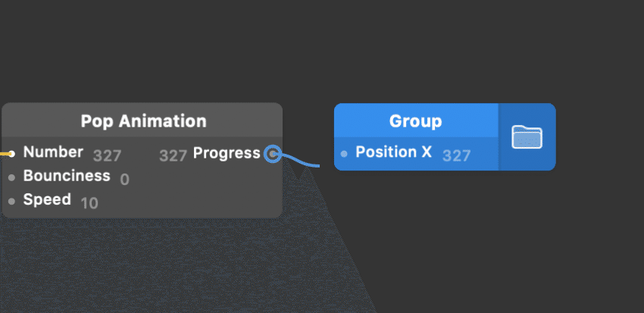Image resolution: width=644 pixels, height=313 pixels.
Task: Select the Group patch title
Action: coord(415,121)
